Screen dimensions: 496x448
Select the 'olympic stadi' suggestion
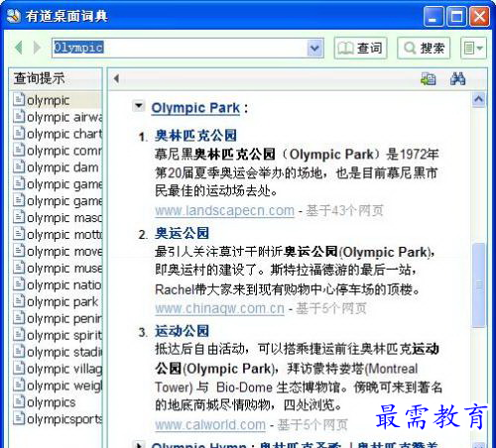[58, 352]
